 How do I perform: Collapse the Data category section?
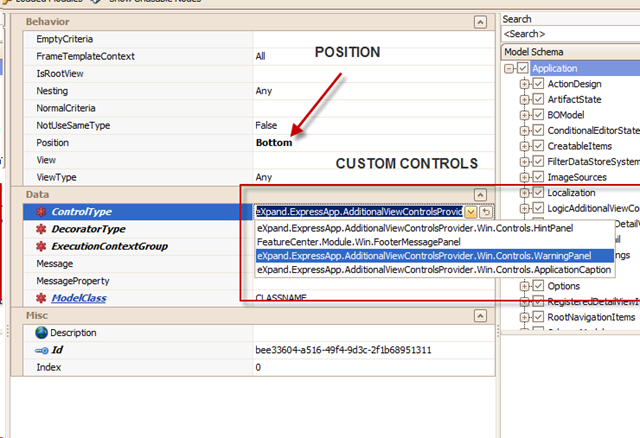click(480, 194)
